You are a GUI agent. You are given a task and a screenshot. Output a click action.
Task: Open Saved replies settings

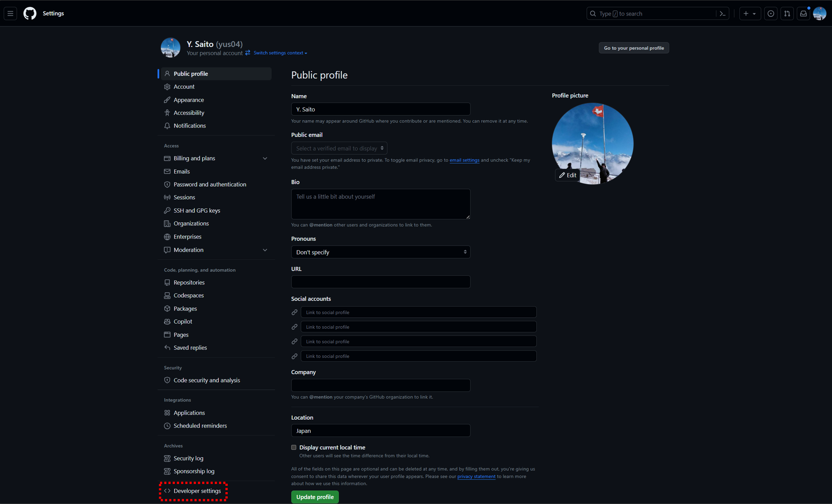coord(216,348)
